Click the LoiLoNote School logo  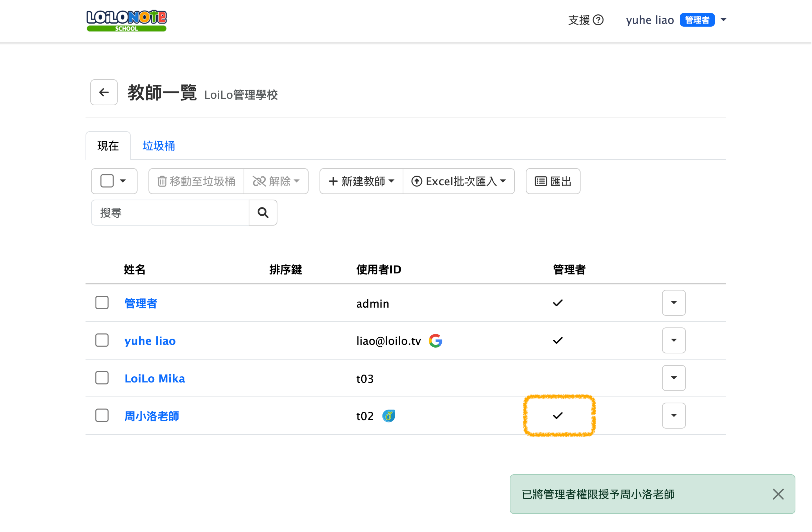[126, 20]
